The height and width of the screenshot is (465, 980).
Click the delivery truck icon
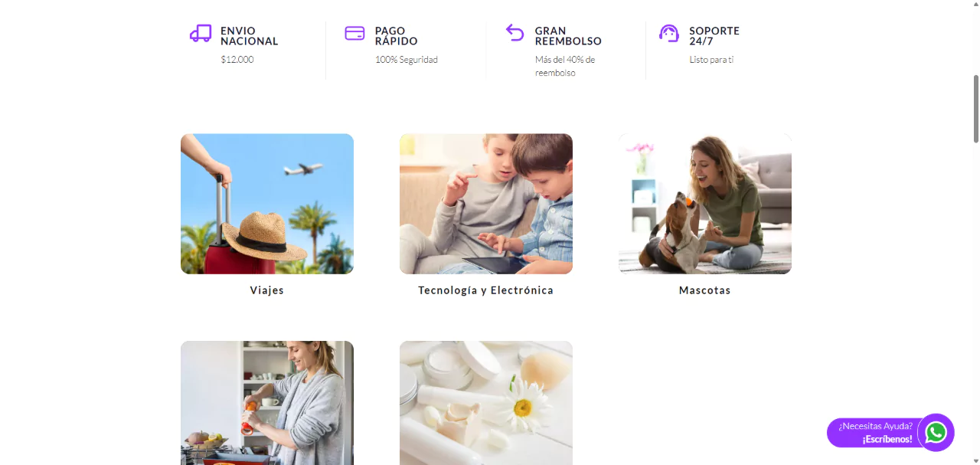pos(201,33)
